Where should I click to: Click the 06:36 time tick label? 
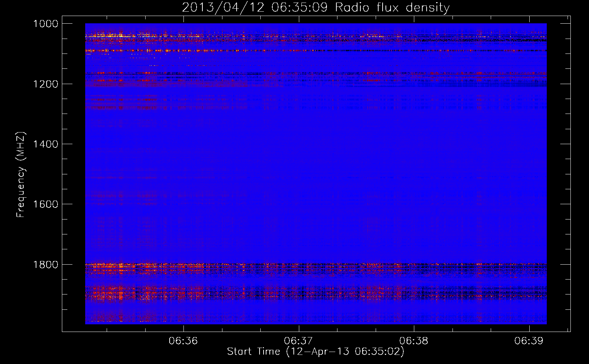183,341
